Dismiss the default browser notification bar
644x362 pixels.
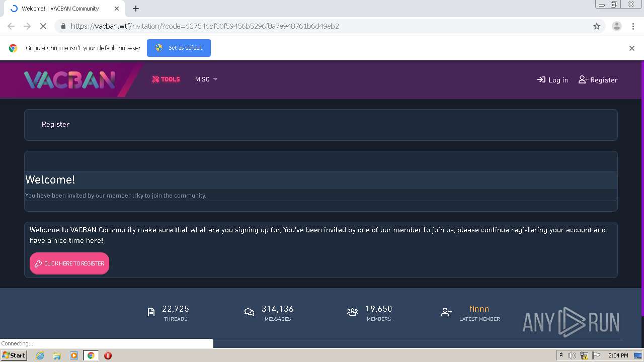(631, 48)
